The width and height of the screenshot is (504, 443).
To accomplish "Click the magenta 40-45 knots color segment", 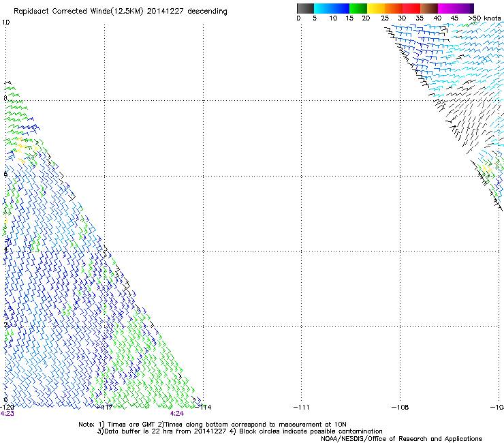I will pyautogui.click(x=448, y=8).
